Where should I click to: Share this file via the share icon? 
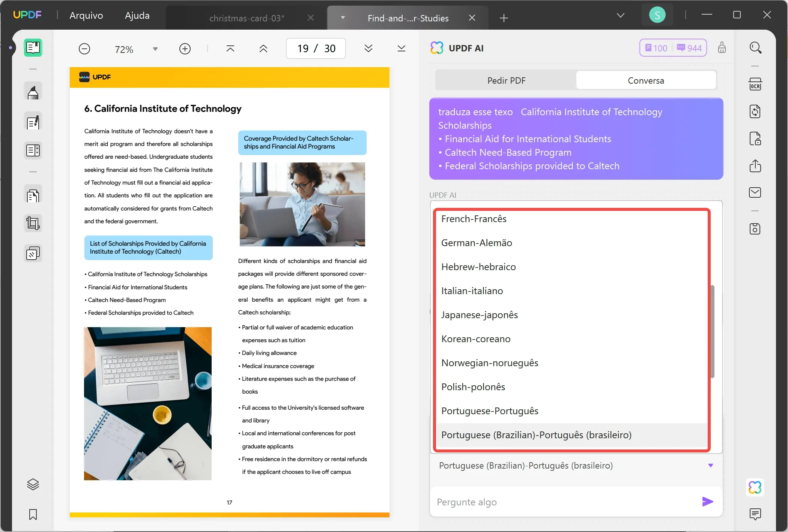coord(755,165)
